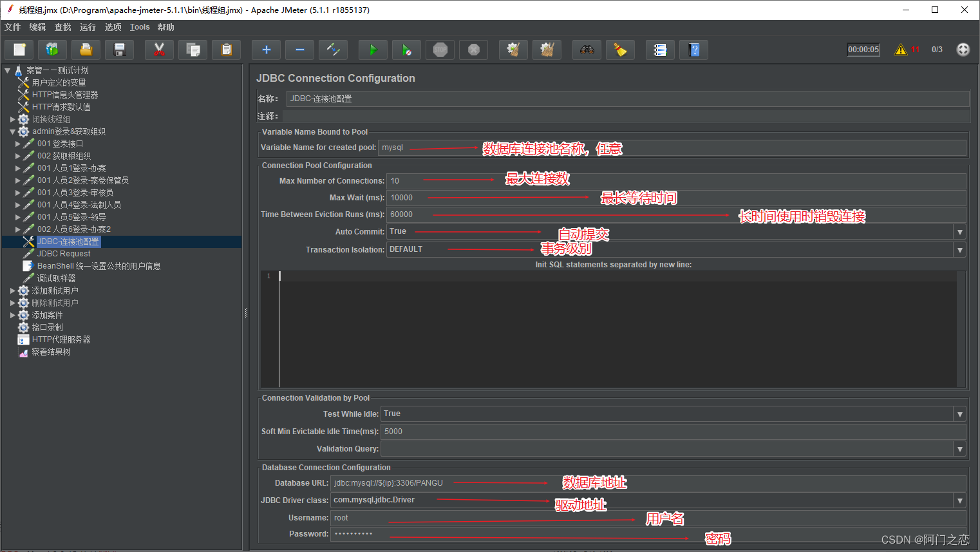The width and height of the screenshot is (980, 552).
Task: Click the Collapse all minus icon
Action: (x=300, y=50)
